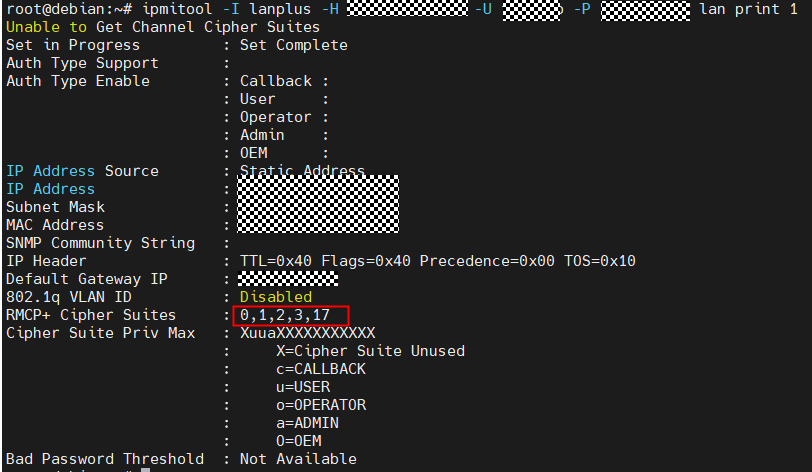Click the 'Default Gateway IP' label
Screen dimensions: 812x472
click(x=87, y=279)
